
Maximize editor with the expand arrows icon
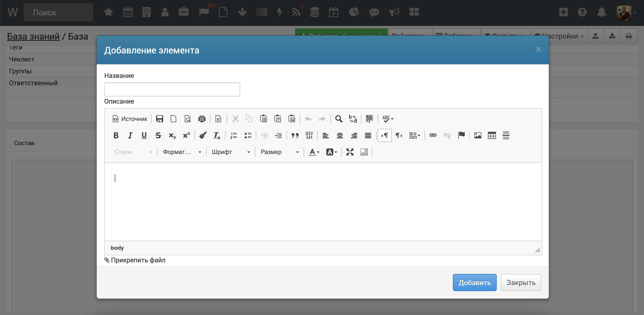coord(350,152)
